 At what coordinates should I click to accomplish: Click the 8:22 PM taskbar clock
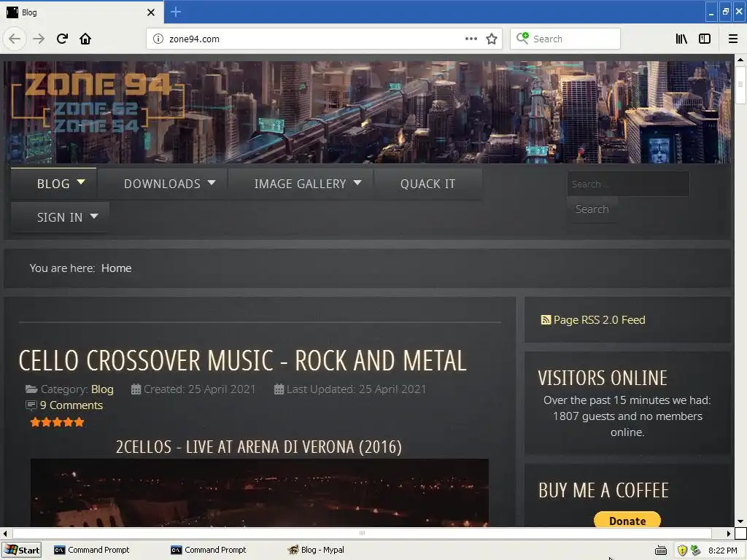point(723,551)
